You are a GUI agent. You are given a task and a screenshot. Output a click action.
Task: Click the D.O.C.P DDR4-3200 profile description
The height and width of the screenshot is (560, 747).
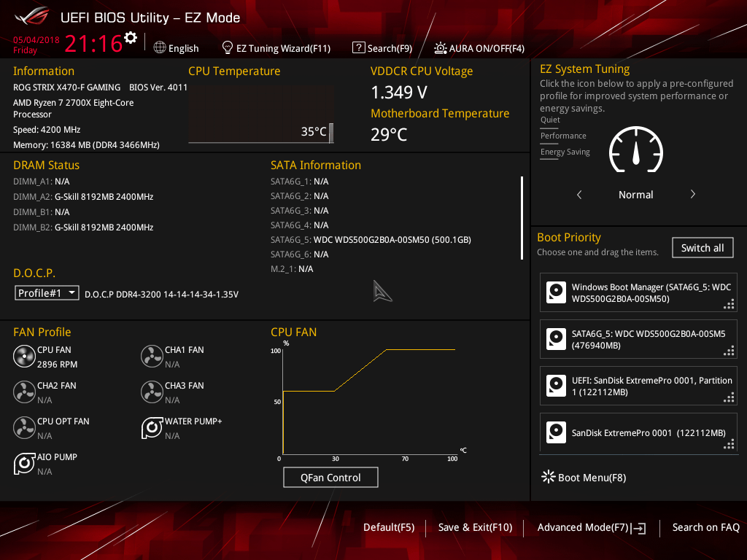(x=161, y=295)
